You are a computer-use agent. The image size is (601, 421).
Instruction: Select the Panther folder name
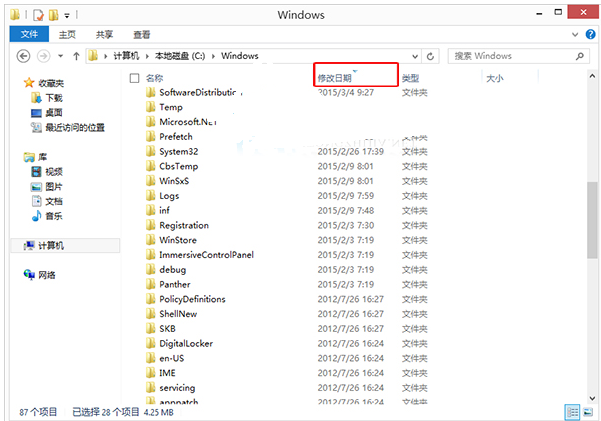point(175,284)
